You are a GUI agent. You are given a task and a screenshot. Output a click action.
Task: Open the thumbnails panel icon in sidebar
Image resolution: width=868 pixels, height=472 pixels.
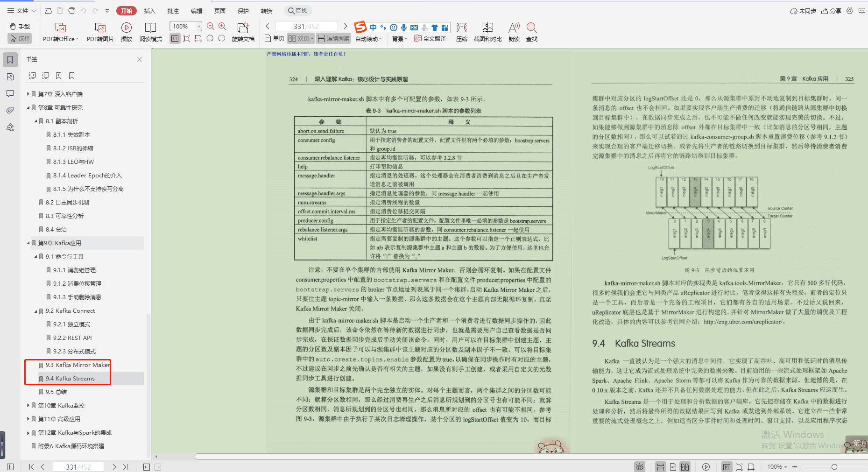pyautogui.click(x=10, y=77)
